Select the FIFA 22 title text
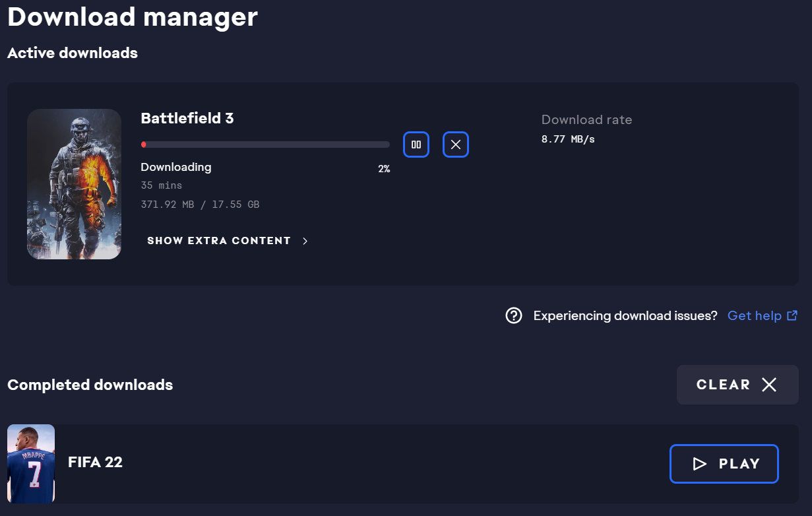 95,462
